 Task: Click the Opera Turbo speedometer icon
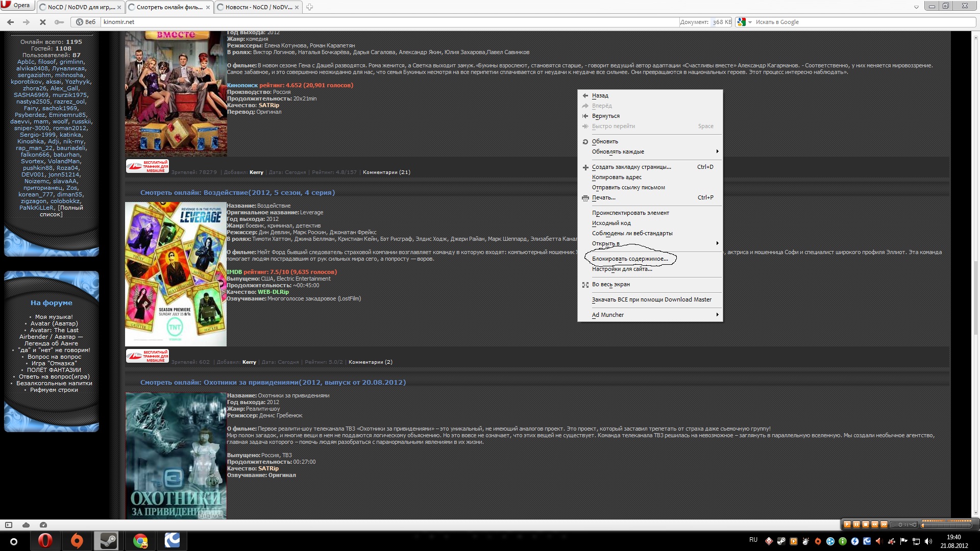tap(43, 524)
